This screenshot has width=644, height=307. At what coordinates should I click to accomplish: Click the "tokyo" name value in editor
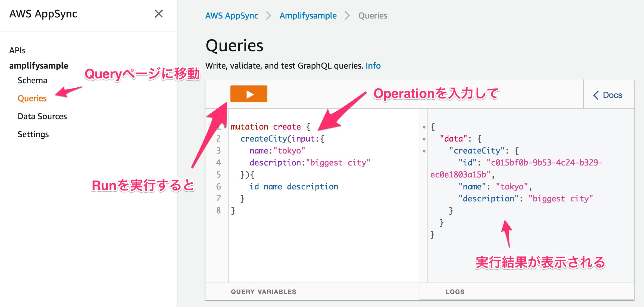tap(289, 151)
